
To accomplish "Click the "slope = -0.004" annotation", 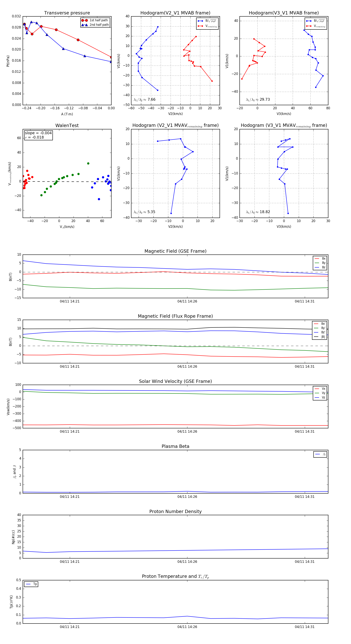I will coord(38,133).
